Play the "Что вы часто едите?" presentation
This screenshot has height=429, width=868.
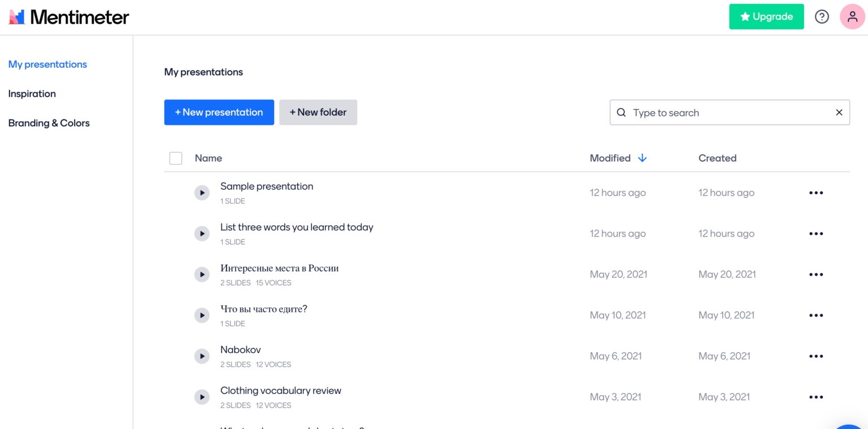click(x=202, y=315)
